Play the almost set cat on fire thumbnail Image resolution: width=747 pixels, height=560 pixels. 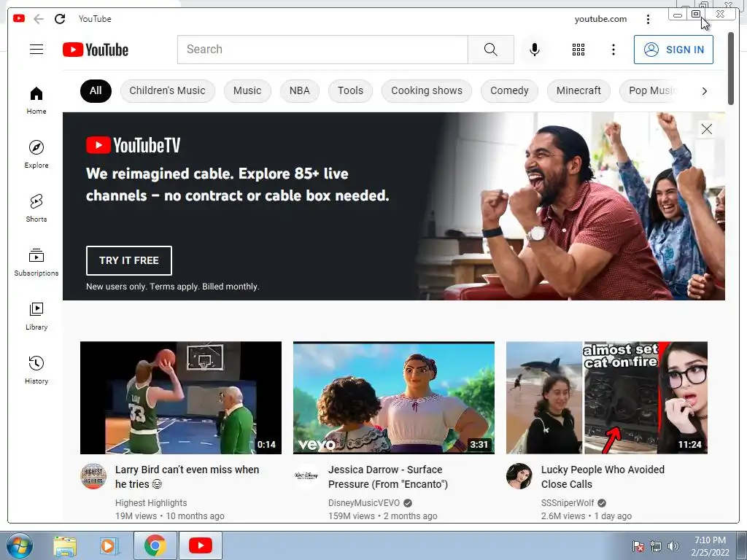click(x=606, y=397)
